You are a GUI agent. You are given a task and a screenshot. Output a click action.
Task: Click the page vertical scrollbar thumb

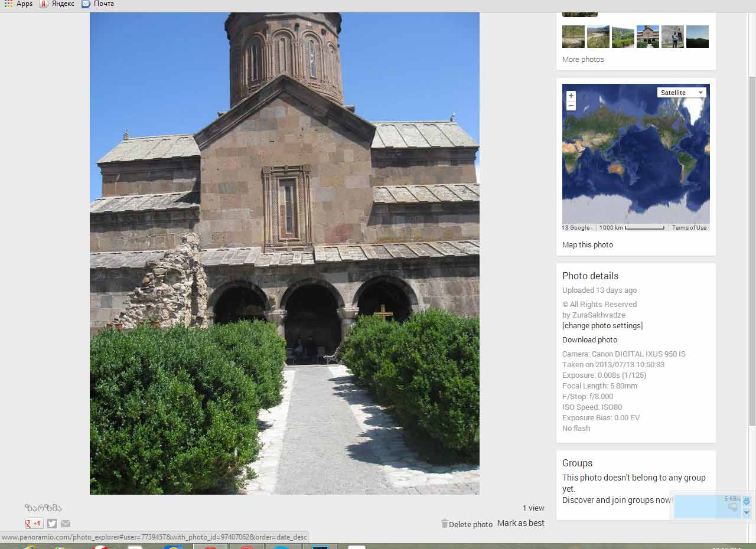[752, 248]
